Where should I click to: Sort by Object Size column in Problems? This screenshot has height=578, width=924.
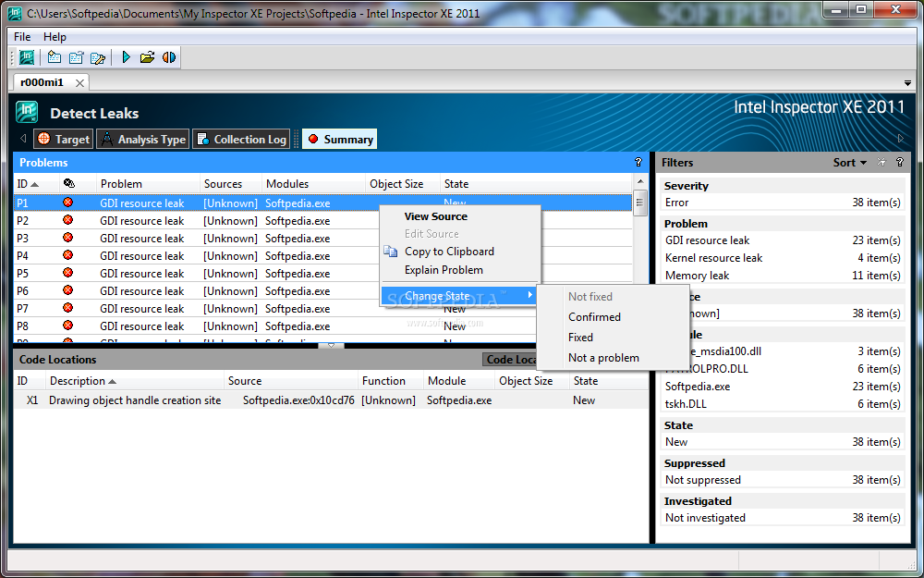[x=403, y=184]
